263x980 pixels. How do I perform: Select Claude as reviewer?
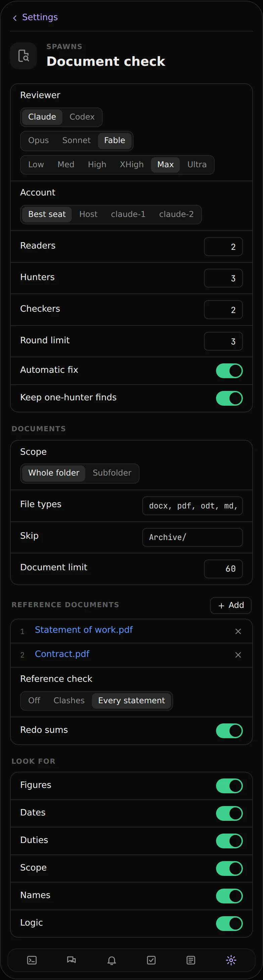42,117
